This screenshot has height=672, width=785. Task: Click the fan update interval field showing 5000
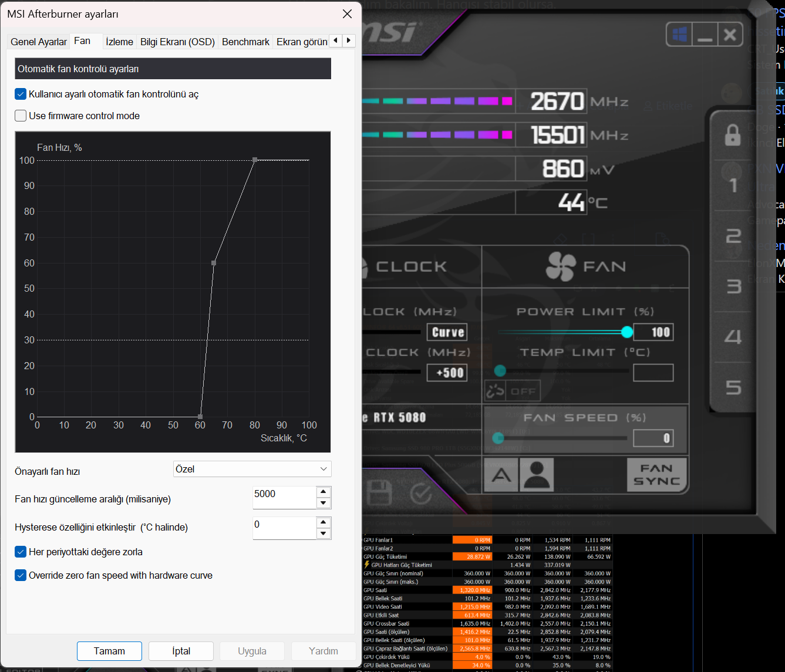284,497
